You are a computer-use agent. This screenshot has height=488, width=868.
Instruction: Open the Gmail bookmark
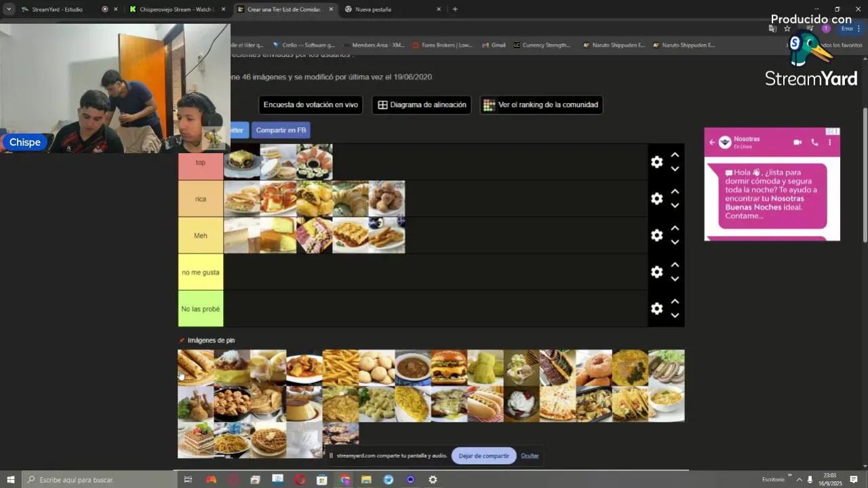point(494,45)
